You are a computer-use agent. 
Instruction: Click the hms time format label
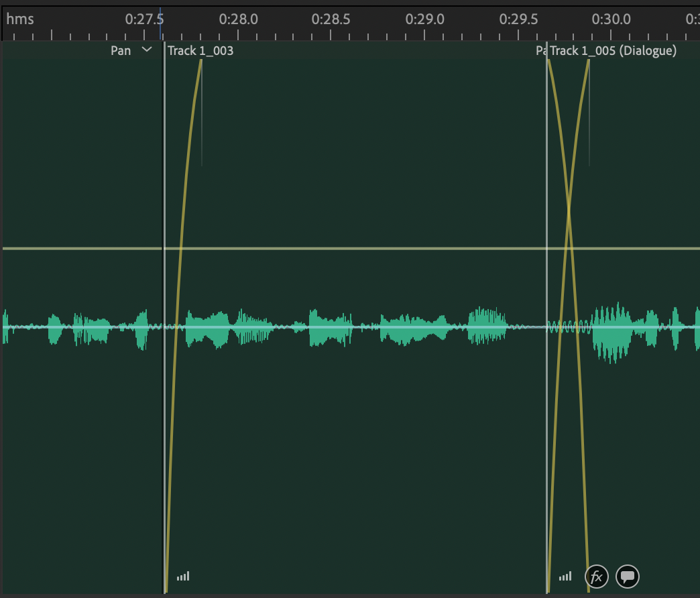20,19
